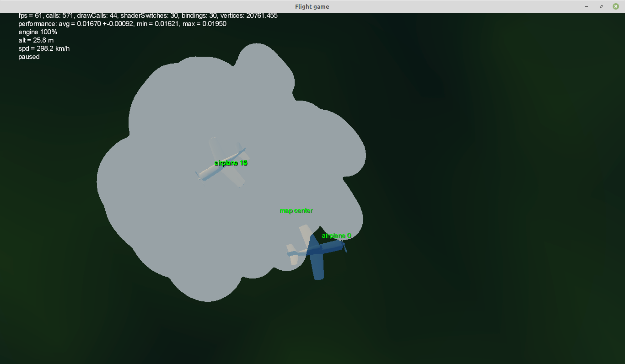Click the "airplane 0" green label

click(336, 236)
